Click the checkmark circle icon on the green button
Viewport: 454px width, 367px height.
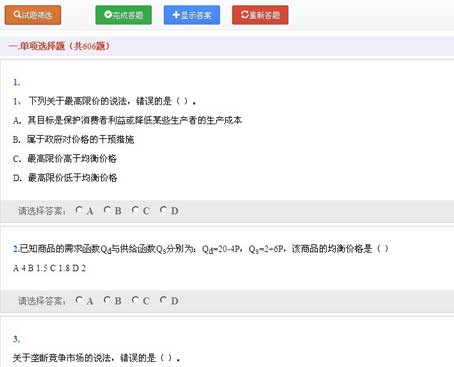tap(108, 15)
